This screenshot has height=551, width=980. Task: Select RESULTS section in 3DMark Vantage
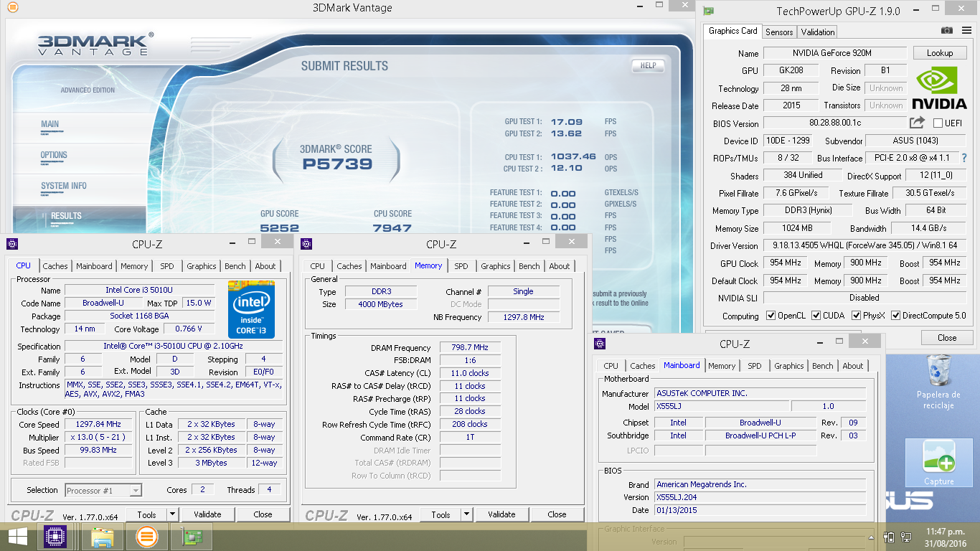tap(66, 216)
